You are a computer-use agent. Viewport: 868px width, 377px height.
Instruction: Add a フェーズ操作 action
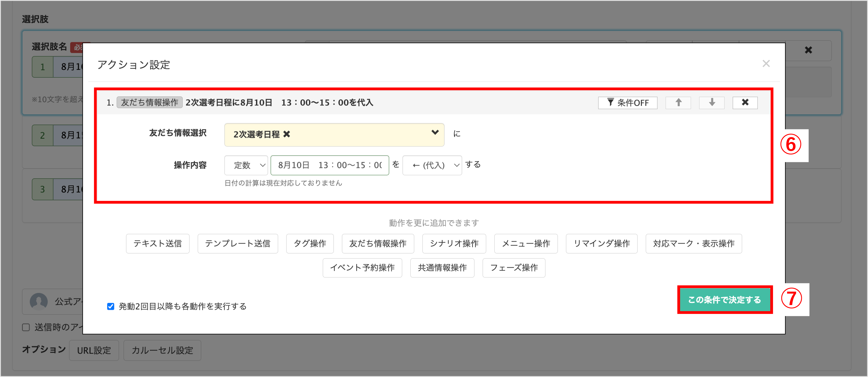(x=513, y=268)
